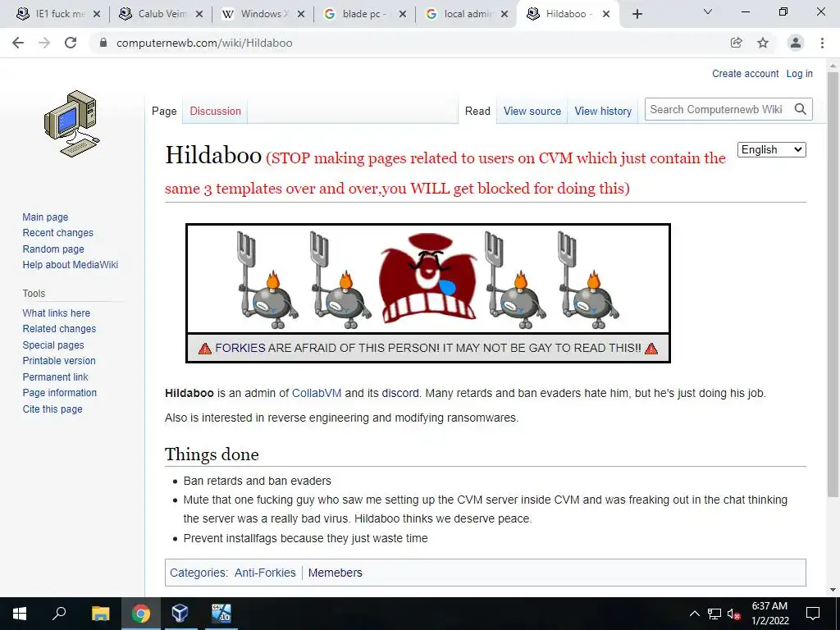
Task: Click What links here
Action: 57,313
